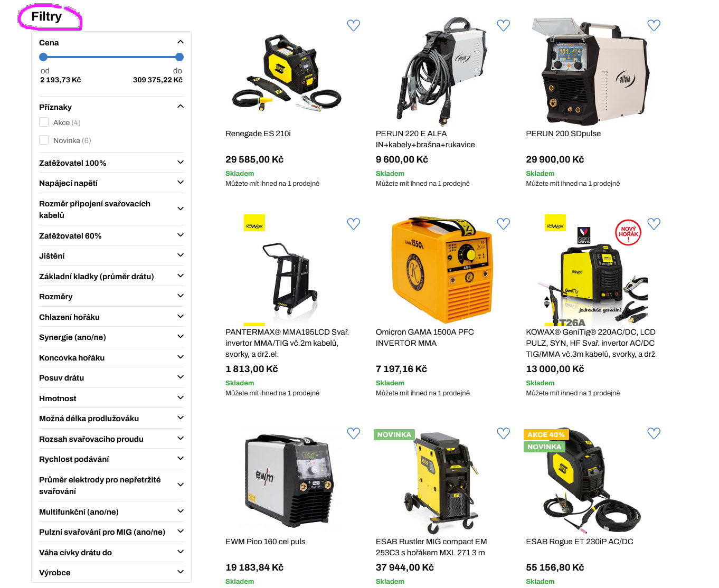719x588 pixels.
Task: Add Renegade ES 210i to favorites heart
Action: coord(353,25)
